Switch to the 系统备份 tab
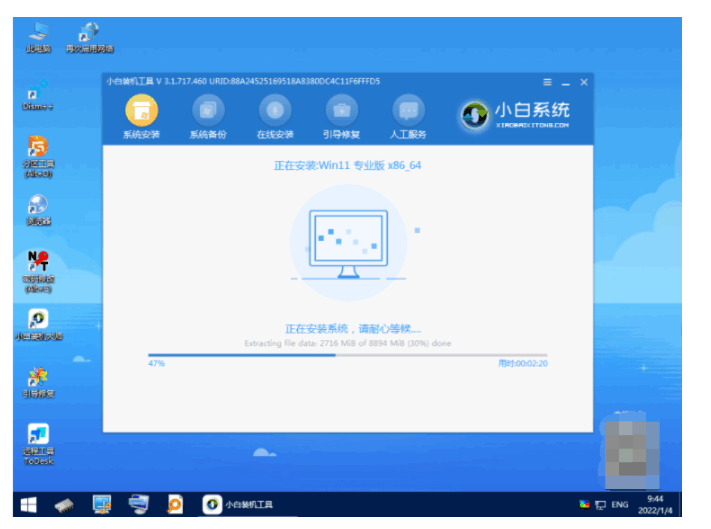Screen dimensions: 711x529 pos(208,117)
